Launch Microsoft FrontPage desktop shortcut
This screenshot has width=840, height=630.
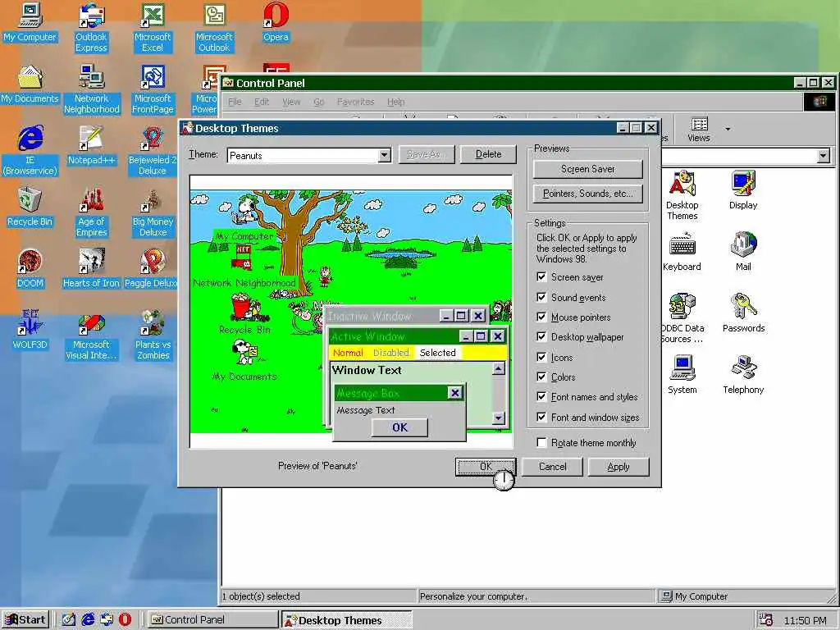pyautogui.click(x=153, y=89)
